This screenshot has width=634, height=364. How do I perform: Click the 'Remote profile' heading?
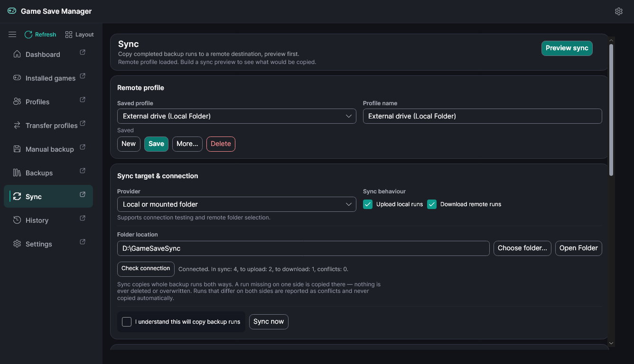(x=140, y=88)
